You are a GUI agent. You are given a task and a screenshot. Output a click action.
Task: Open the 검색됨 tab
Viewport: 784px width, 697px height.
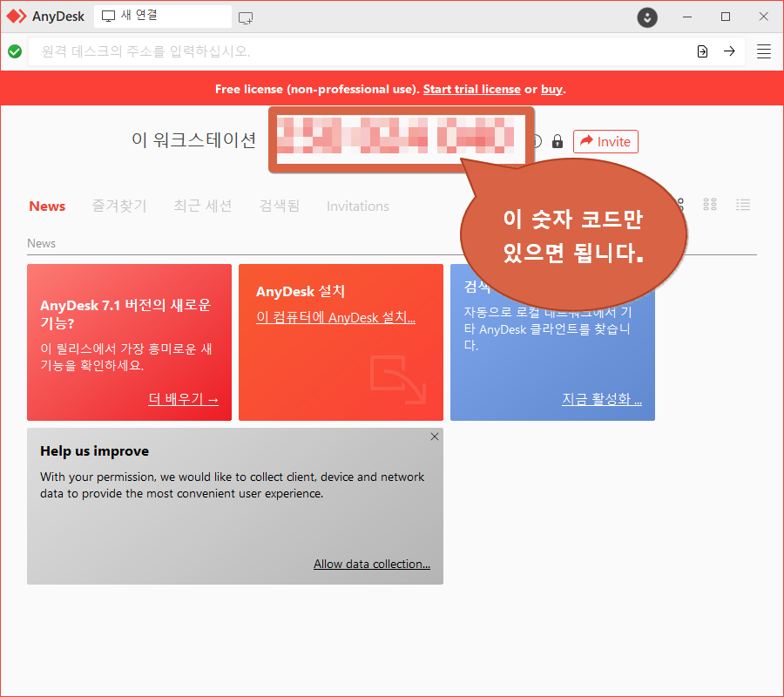(x=279, y=206)
